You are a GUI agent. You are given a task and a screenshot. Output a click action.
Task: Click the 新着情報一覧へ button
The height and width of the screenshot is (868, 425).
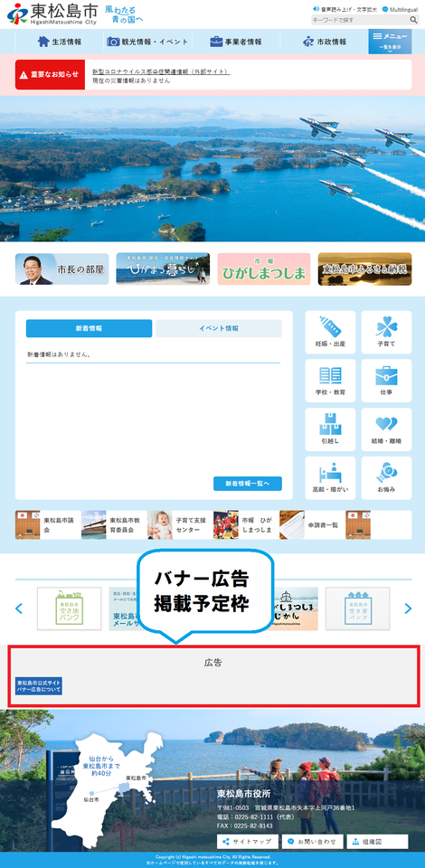pyautogui.click(x=248, y=484)
